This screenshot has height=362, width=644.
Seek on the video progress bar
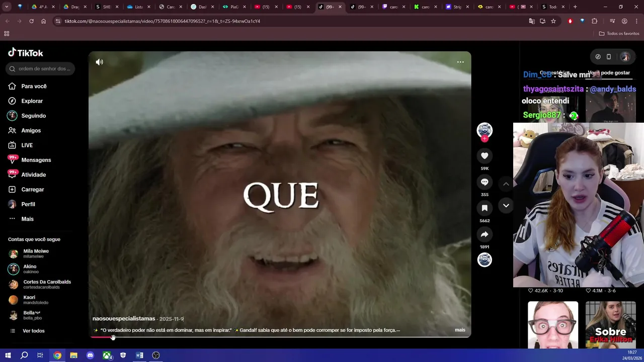280,337
